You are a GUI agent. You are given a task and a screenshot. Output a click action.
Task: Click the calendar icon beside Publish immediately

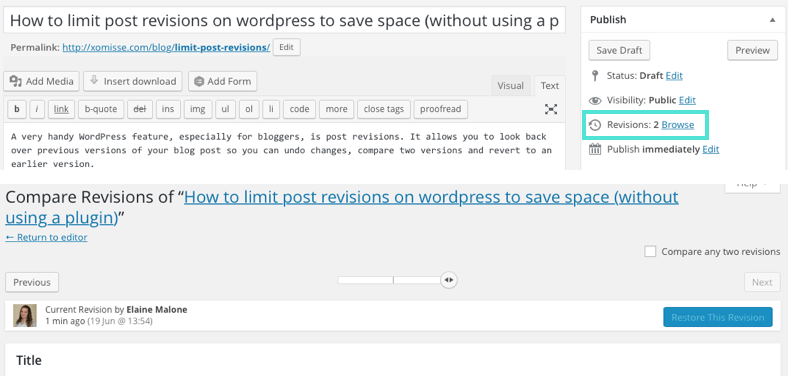tap(595, 149)
